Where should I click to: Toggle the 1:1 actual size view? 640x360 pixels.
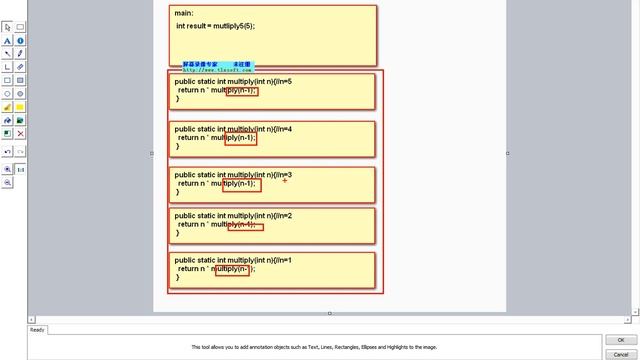20,169
